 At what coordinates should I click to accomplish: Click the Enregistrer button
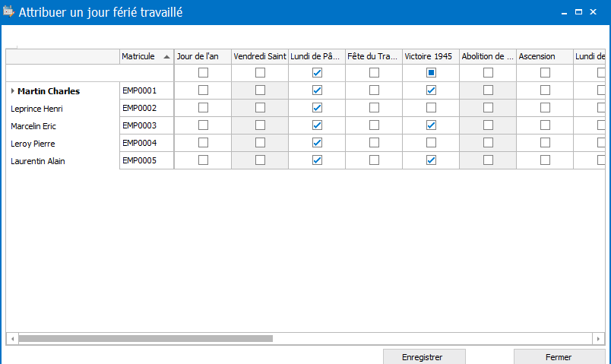point(424,357)
